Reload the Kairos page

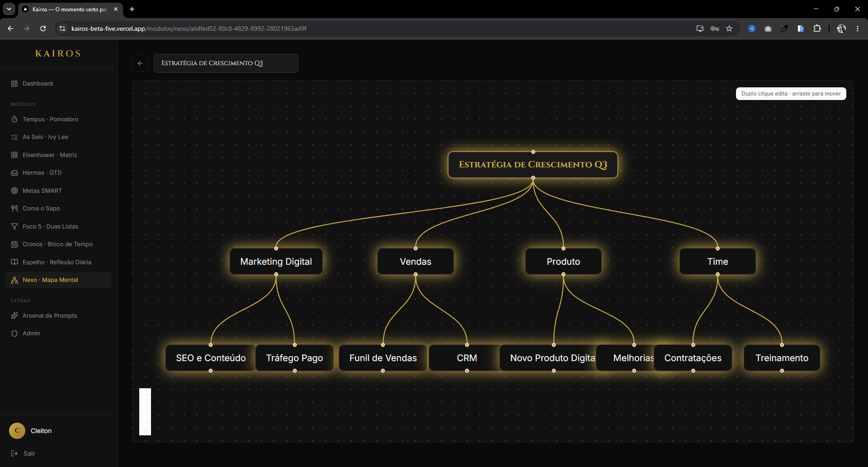click(x=43, y=29)
